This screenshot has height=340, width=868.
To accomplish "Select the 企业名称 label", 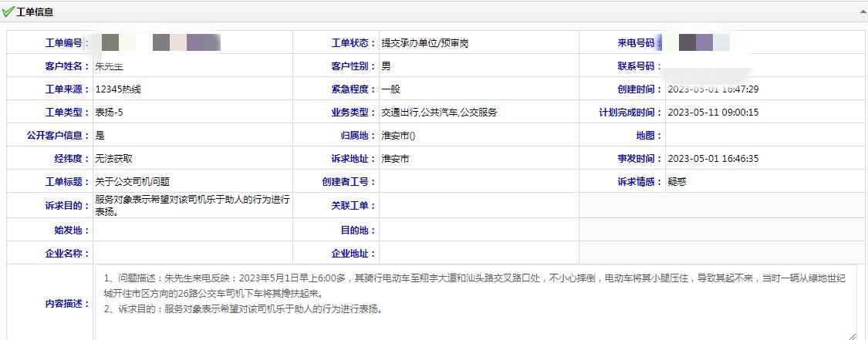I will pos(67,253).
